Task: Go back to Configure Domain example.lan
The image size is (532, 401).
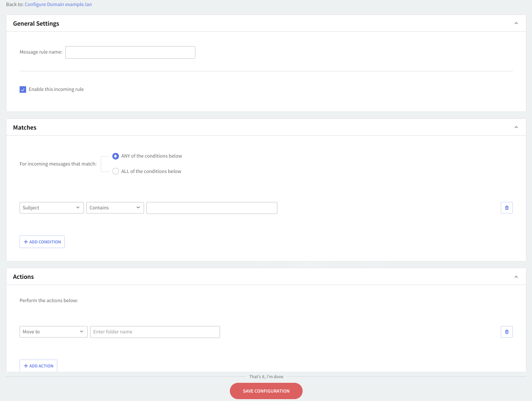Action: pyautogui.click(x=58, y=4)
